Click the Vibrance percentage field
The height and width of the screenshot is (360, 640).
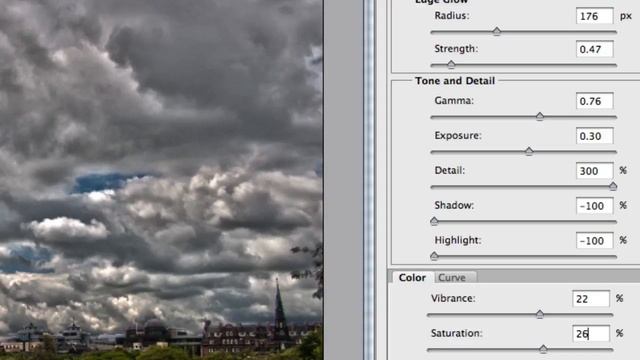click(x=591, y=299)
